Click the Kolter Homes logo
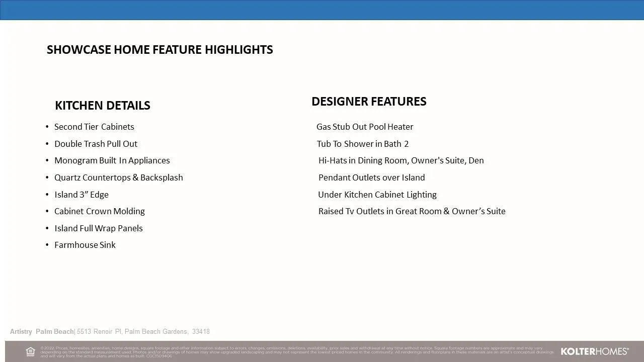Viewport: 644px width, 362px height. point(594,351)
